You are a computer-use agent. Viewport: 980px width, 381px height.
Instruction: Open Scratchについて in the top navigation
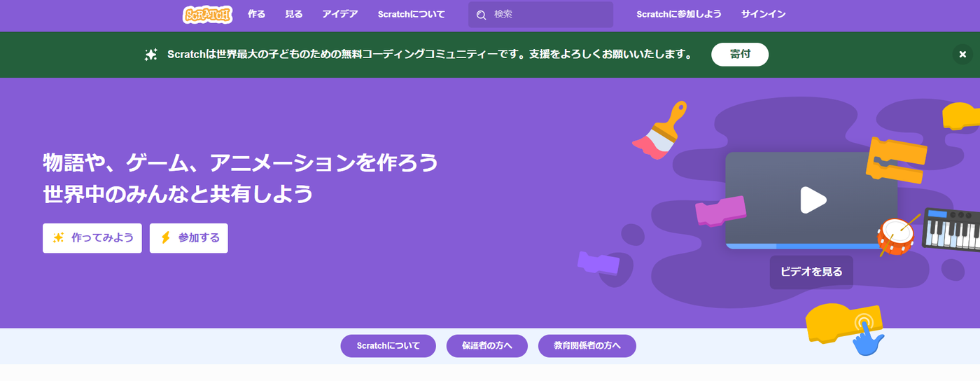[411, 14]
